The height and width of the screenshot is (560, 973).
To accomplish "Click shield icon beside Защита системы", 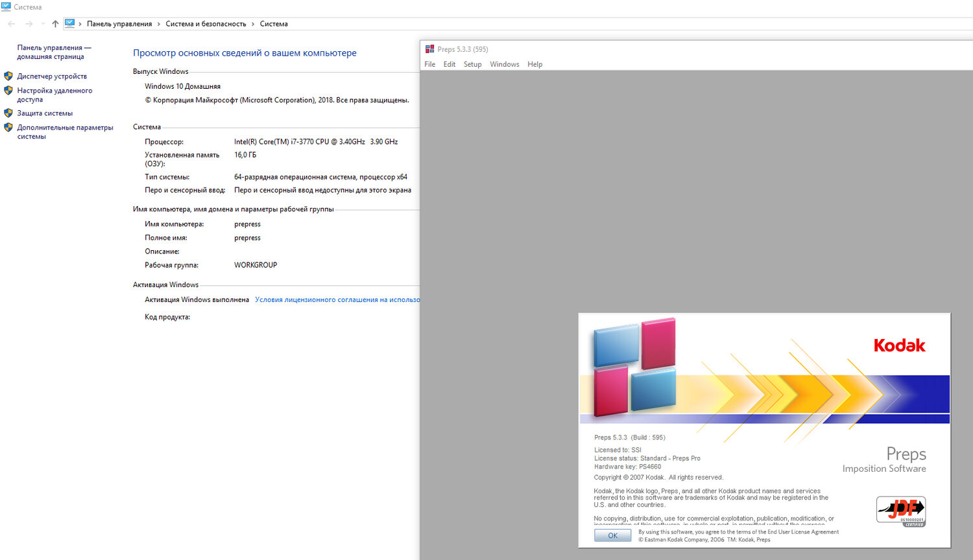I will tap(8, 113).
